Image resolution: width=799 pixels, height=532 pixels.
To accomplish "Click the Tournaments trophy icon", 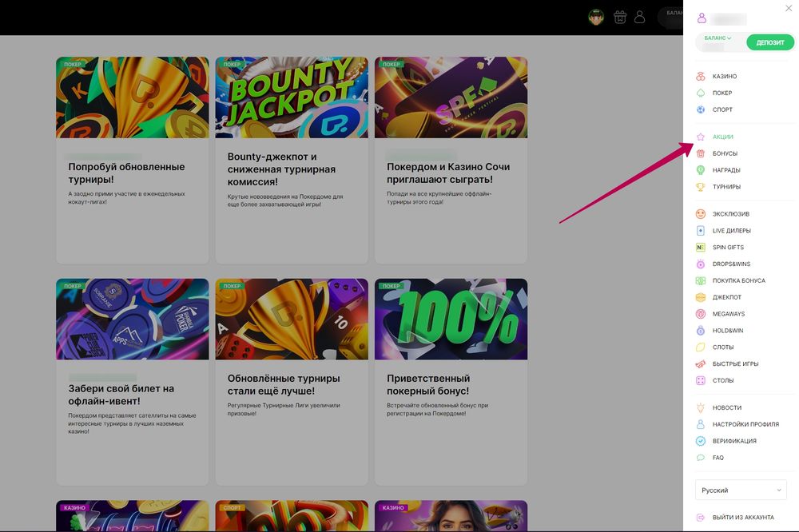I will click(x=701, y=187).
